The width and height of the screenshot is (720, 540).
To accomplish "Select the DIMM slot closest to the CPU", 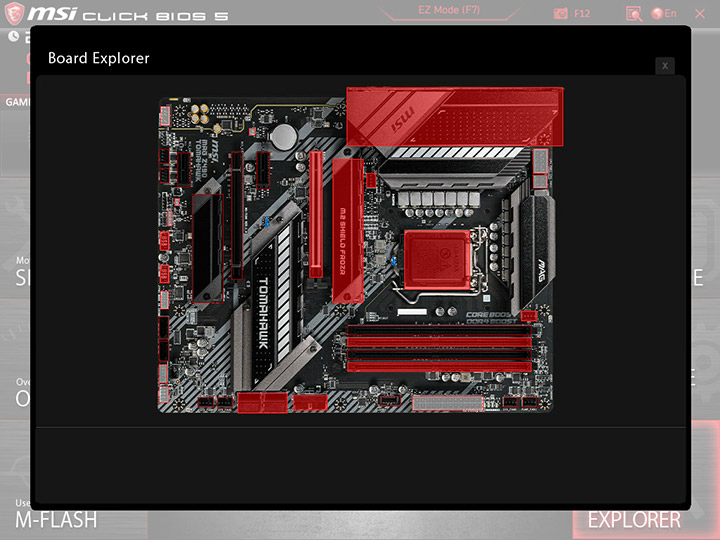I will click(x=439, y=330).
